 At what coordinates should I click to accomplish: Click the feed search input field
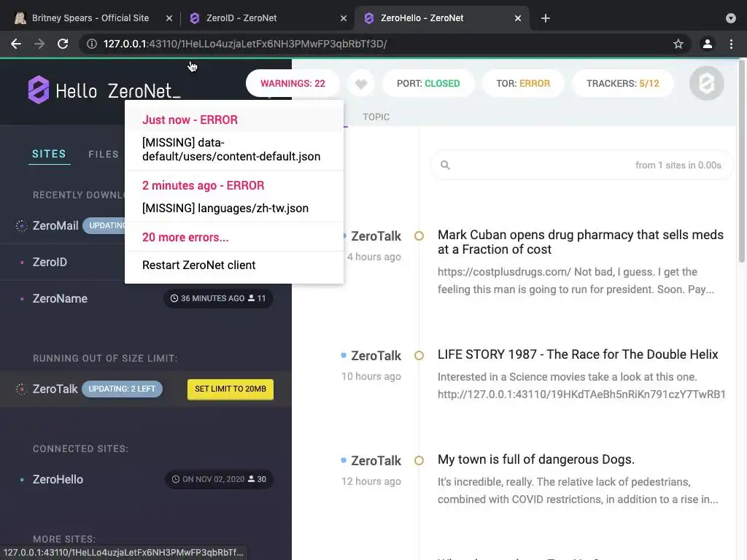581,165
